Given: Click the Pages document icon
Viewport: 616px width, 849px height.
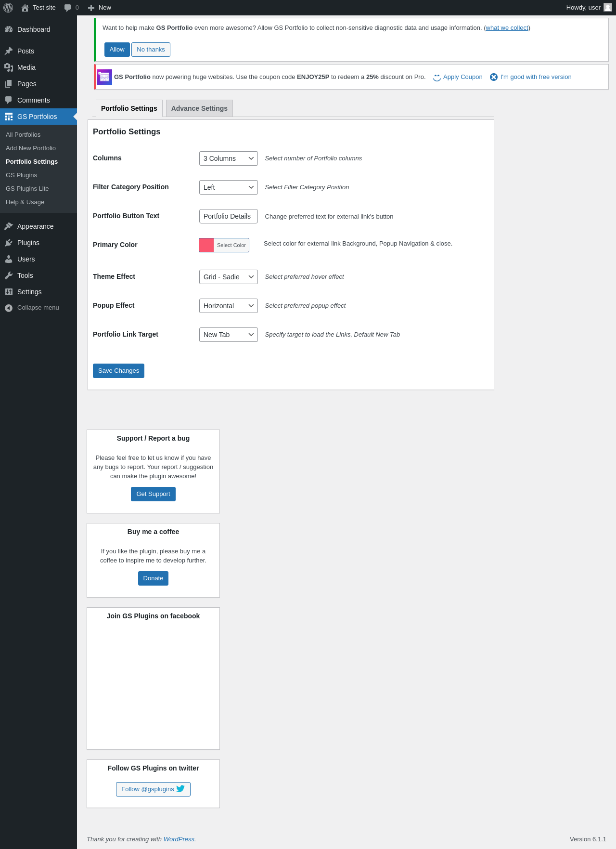Looking at the screenshot, I should point(9,84).
